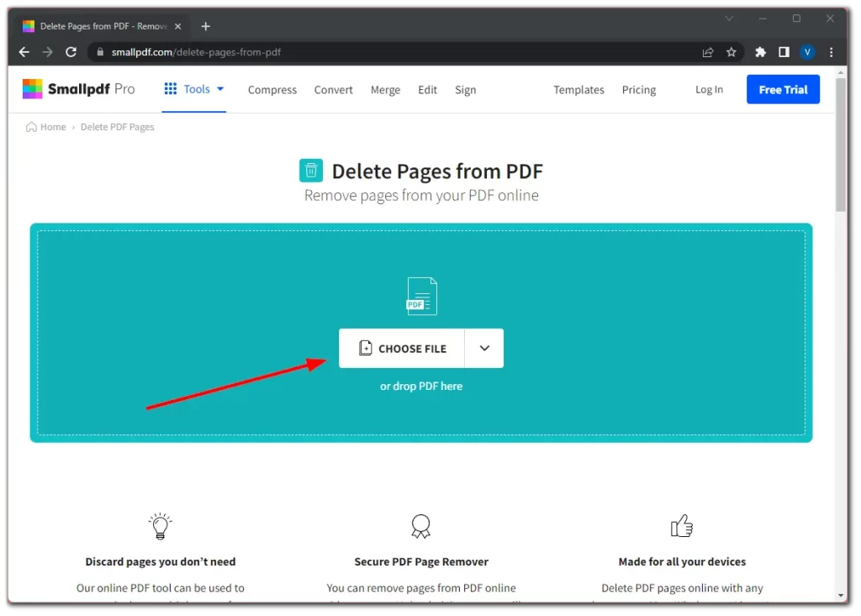Expand the Tools dropdown arrow
This screenshot has width=861, height=616.
click(220, 89)
